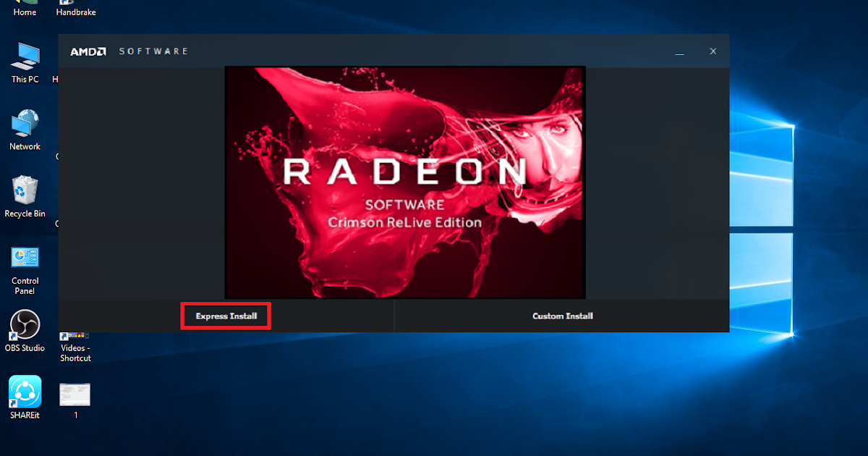Viewport: 868px width, 456px height.
Task: Open This PC
Action: pyautogui.click(x=24, y=62)
